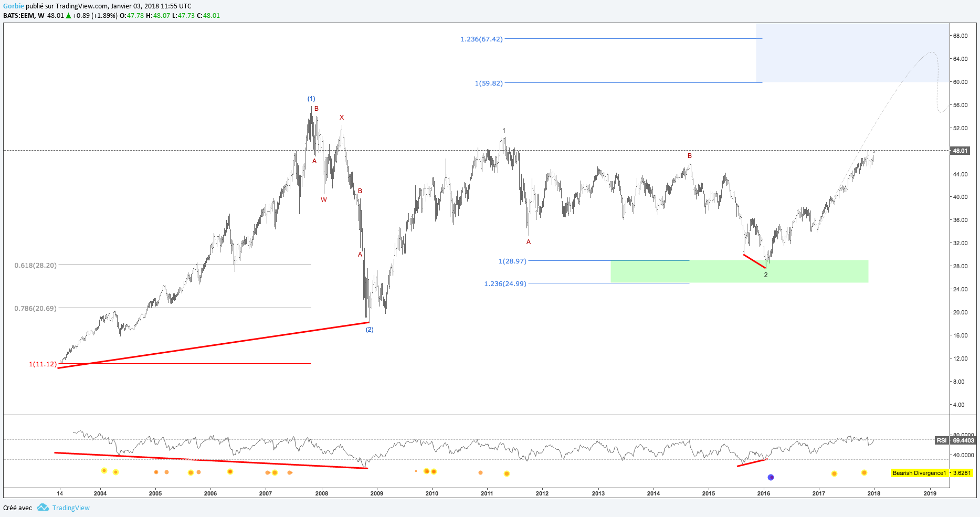Click the purple dot marker near 2016
This screenshot has width=980, height=517.
pyautogui.click(x=771, y=477)
